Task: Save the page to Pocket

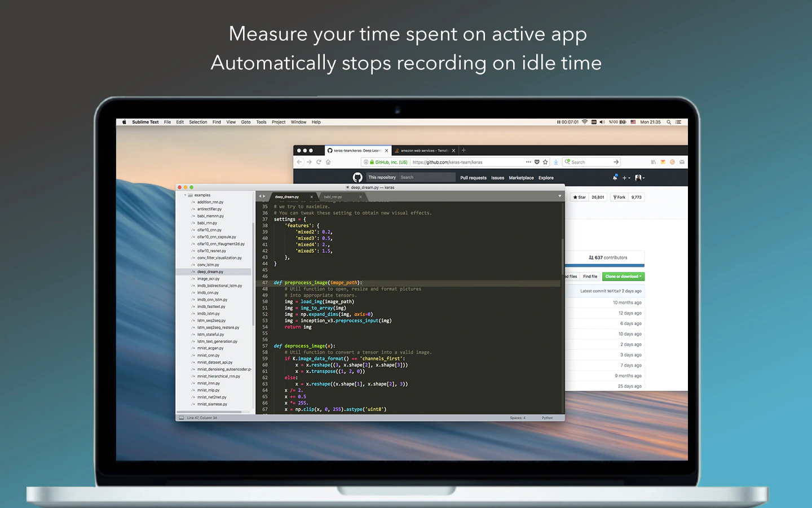Action: pyautogui.click(x=537, y=162)
